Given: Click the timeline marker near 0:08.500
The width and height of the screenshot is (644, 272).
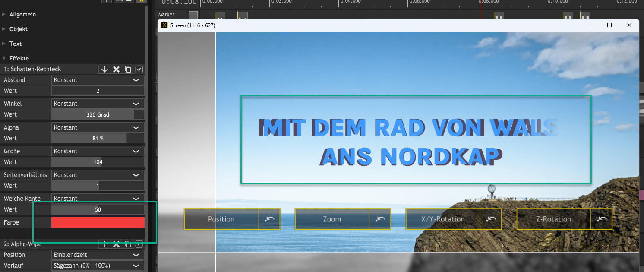Looking at the screenshot, I should tap(499, 16).
